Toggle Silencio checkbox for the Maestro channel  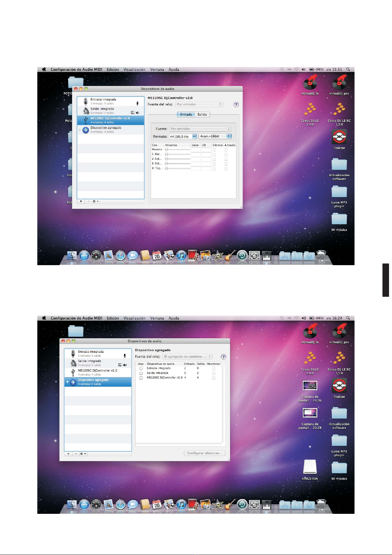(x=214, y=150)
